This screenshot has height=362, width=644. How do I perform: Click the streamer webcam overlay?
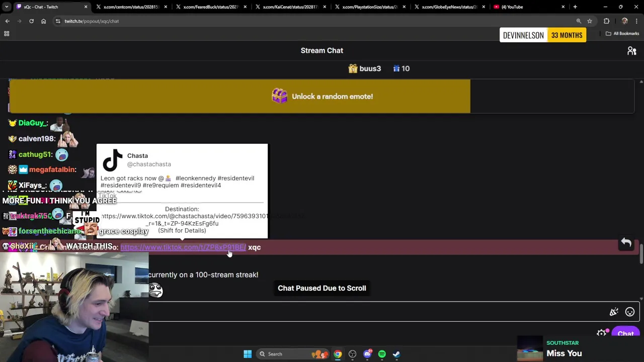click(x=74, y=307)
